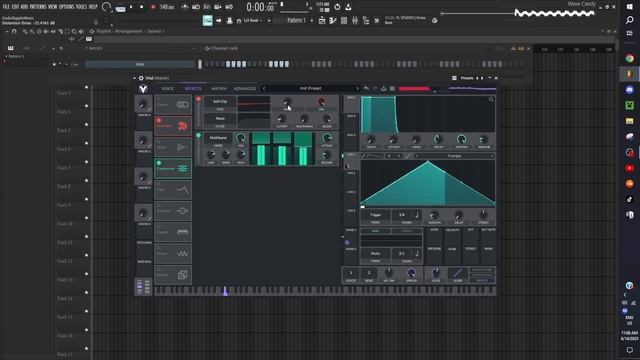Viewport: 640px width, 360px height.
Task: Select the Phaser effect wave icon
Action: (x=182, y=253)
